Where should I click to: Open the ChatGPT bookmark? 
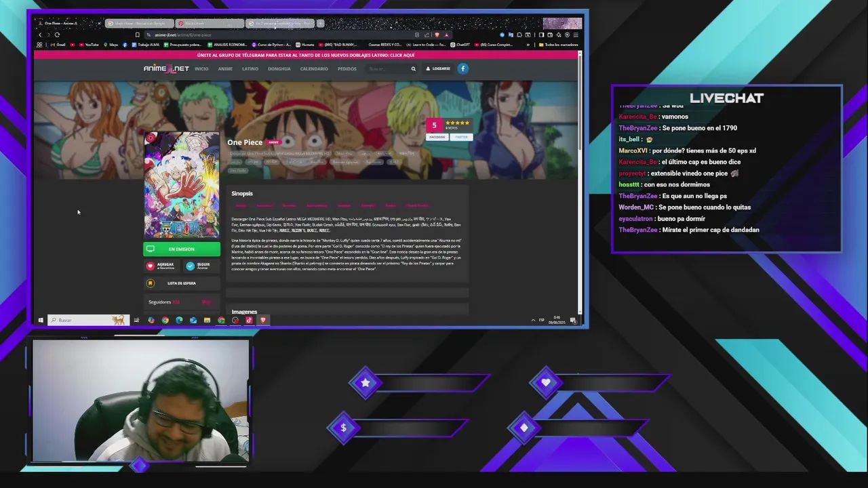coord(460,45)
